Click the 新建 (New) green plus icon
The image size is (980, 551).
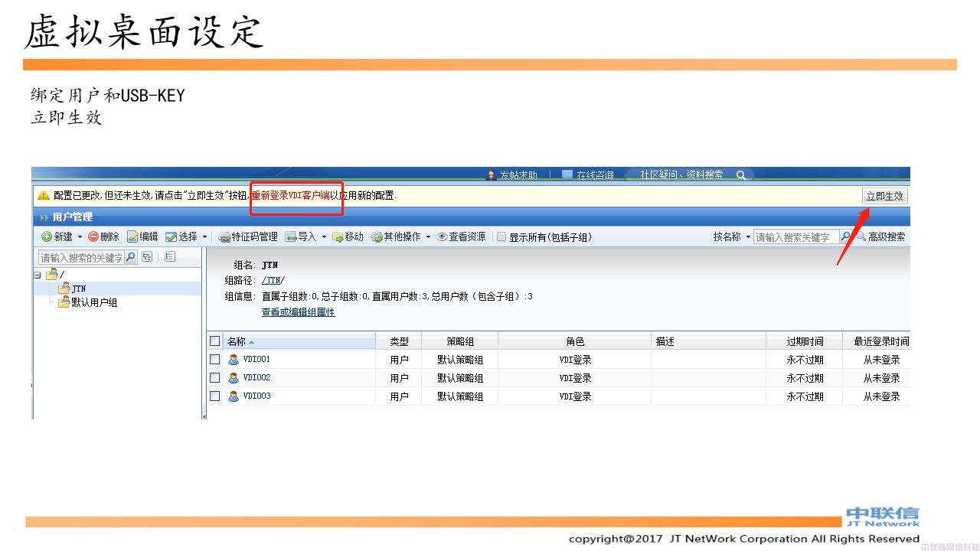click(47, 237)
